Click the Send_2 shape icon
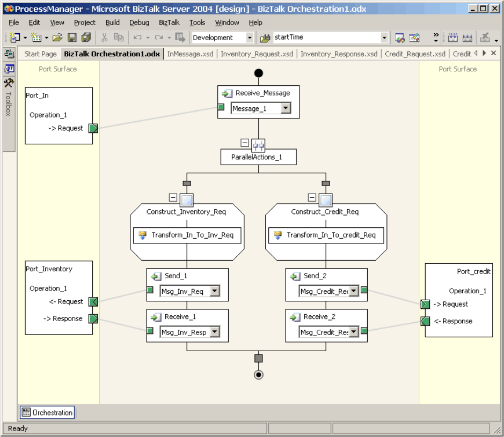504x437 pixels. click(x=295, y=276)
